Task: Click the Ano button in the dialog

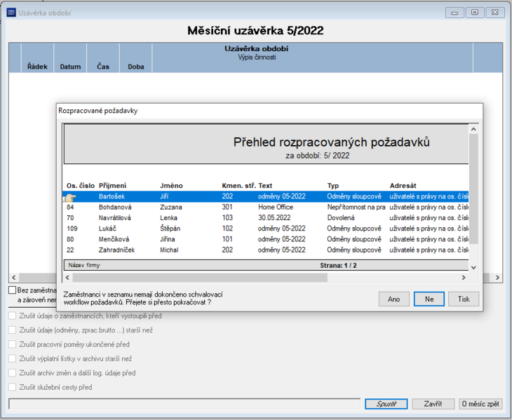Action: tap(393, 299)
